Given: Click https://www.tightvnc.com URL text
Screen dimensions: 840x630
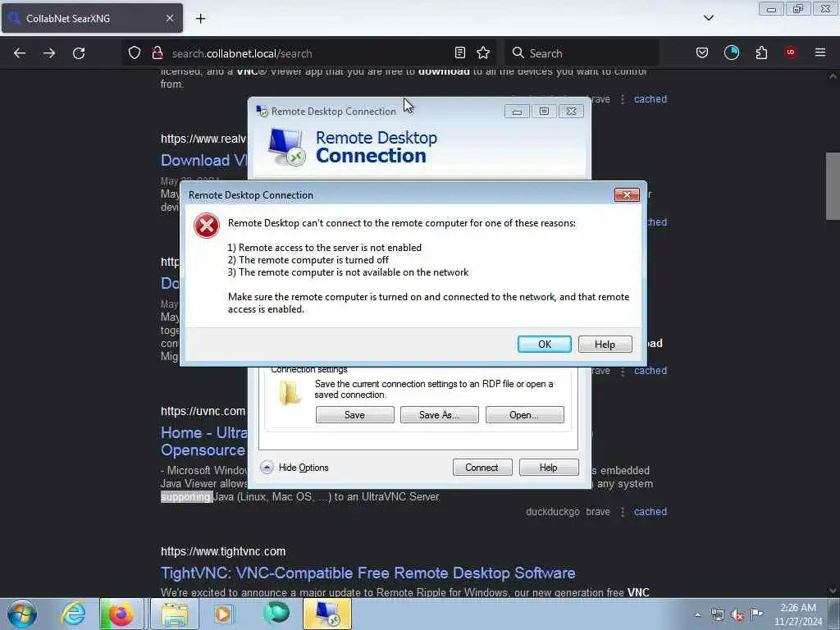Looking at the screenshot, I should point(223,551).
